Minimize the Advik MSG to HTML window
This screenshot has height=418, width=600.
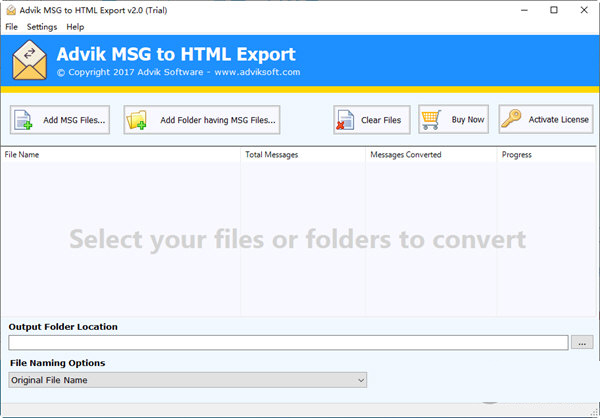tap(524, 10)
